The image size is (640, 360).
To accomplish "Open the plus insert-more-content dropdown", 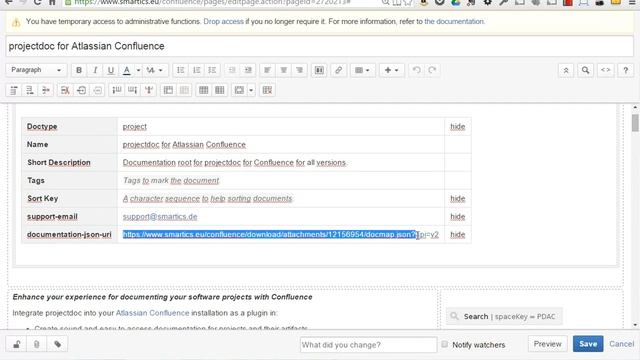I will (391, 70).
